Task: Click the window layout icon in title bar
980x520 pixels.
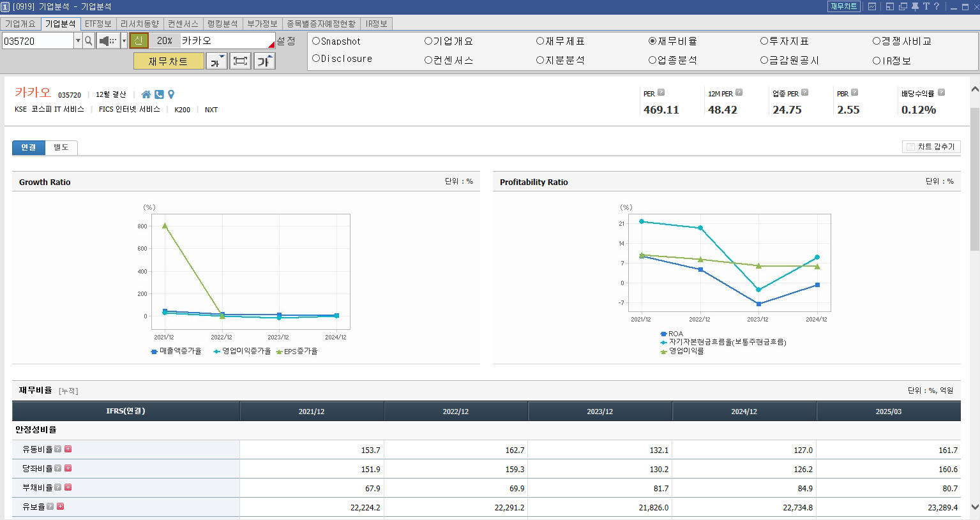Action: (x=889, y=6)
